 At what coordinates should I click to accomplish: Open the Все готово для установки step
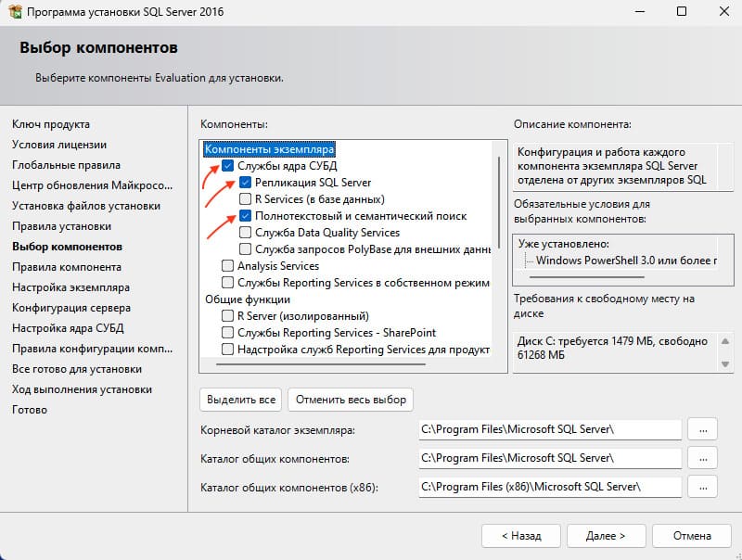point(77,369)
